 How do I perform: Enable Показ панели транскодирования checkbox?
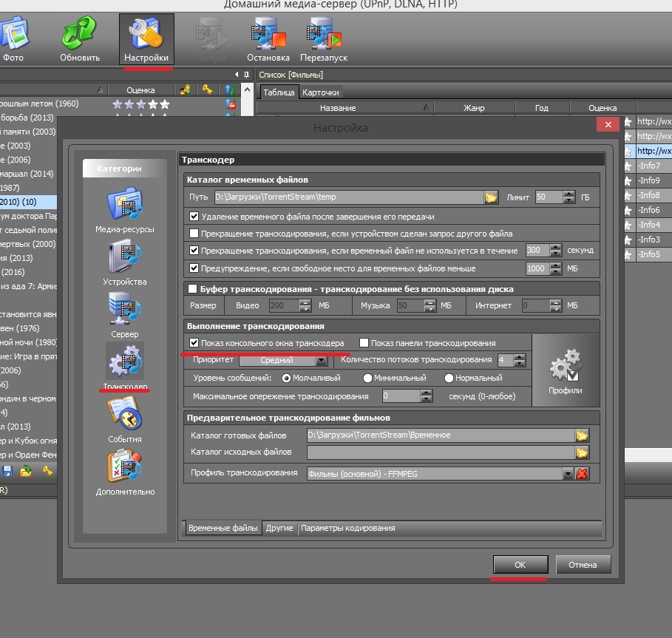click(x=364, y=343)
